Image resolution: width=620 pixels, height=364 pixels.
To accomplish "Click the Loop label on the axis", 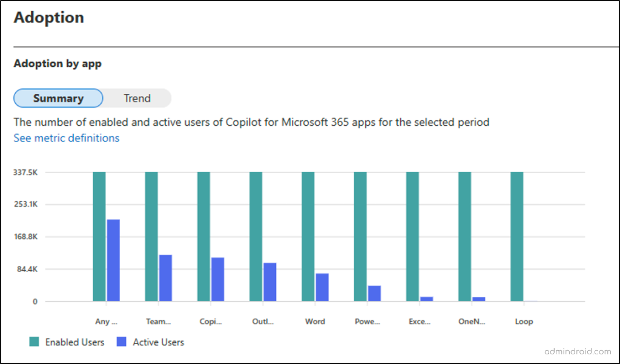I will click(x=524, y=322).
